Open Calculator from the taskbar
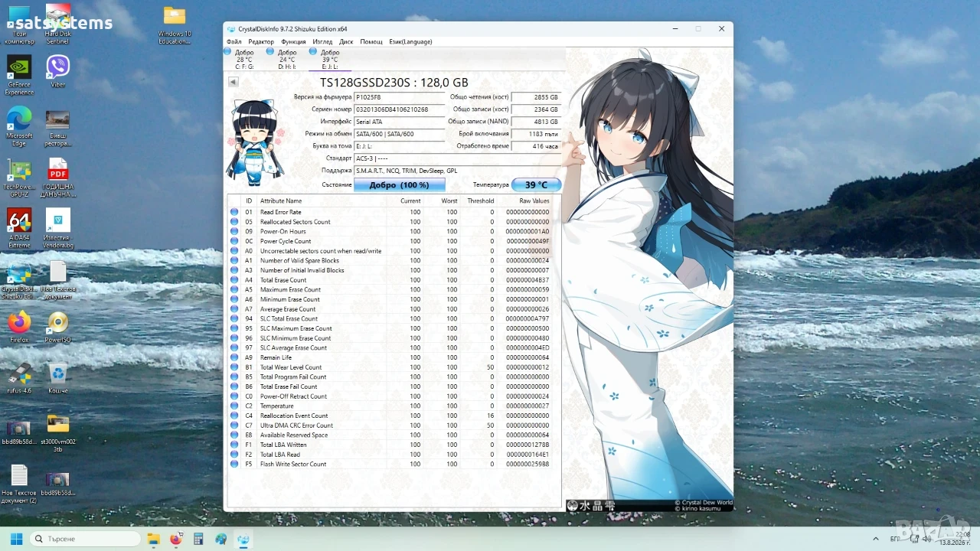This screenshot has width=980, height=551. [x=198, y=539]
